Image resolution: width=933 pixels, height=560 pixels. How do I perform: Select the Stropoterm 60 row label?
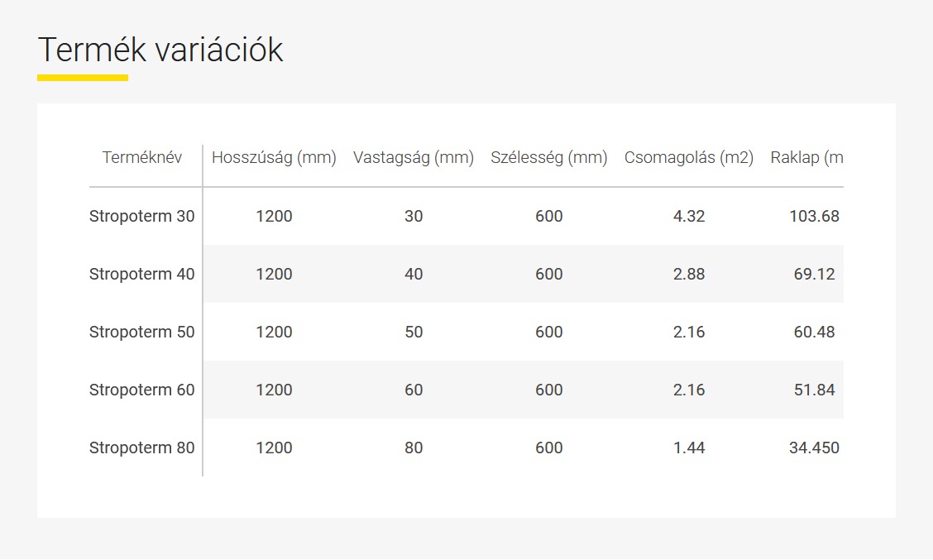(142, 390)
